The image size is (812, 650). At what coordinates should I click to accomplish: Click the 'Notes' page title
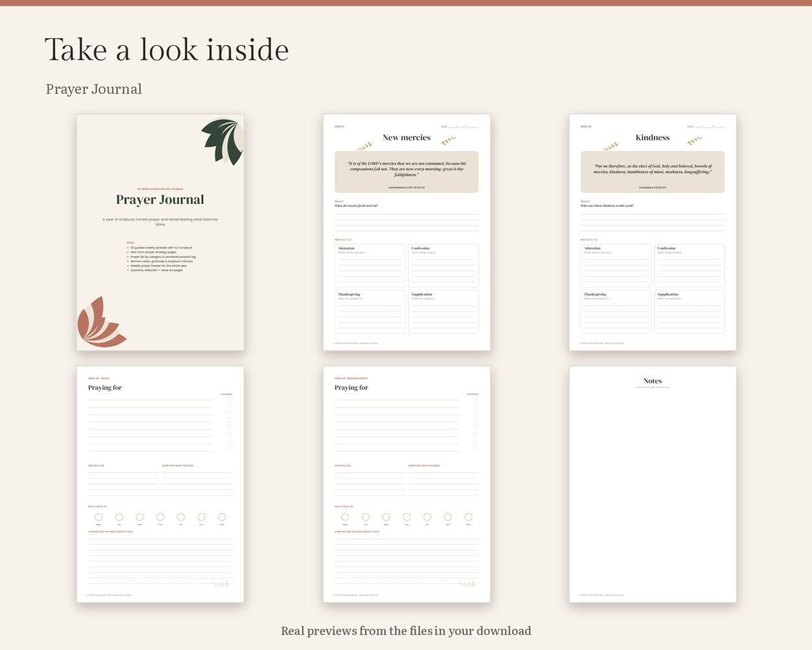pyautogui.click(x=653, y=381)
